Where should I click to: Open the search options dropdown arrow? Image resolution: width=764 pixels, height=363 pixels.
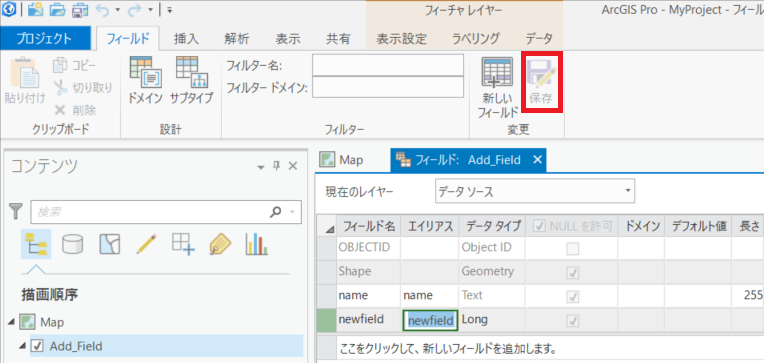click(x=293, y=212)
